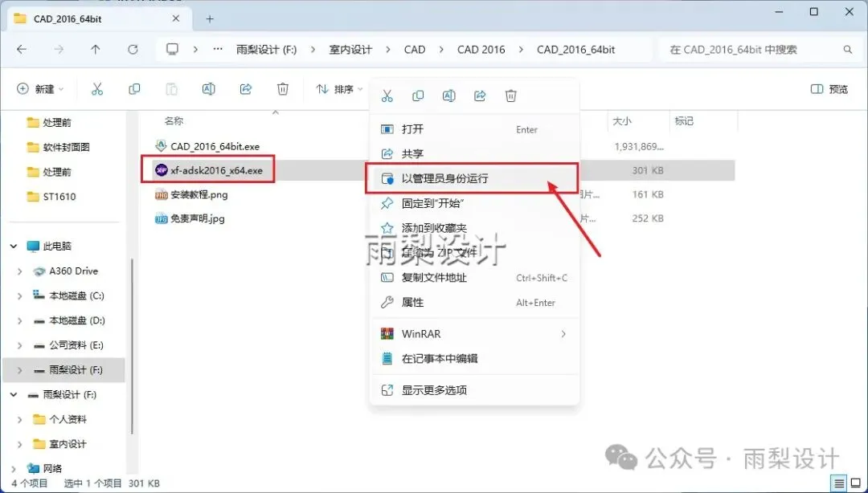The height and width of the screenshot is (493, 868).
Task: Click the Copy icon in the Explorer toolbar
Action: pyautogui.click(x=134, y=89)
